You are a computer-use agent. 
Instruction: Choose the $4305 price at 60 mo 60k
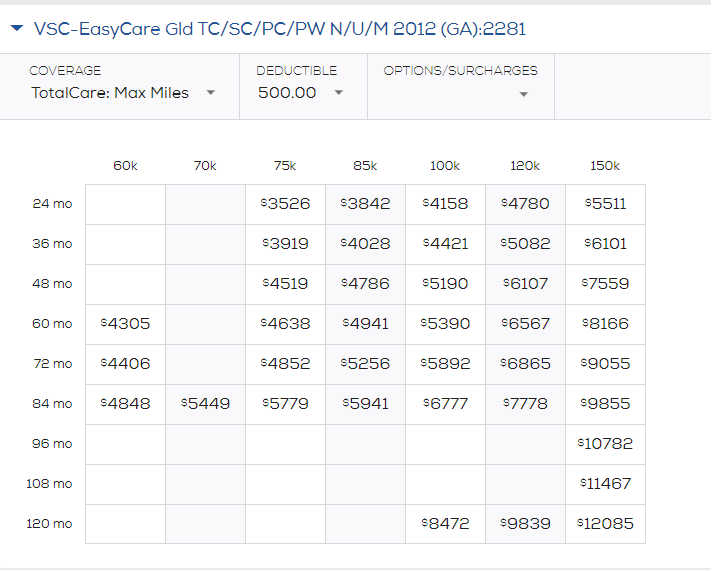click(125, 324)
